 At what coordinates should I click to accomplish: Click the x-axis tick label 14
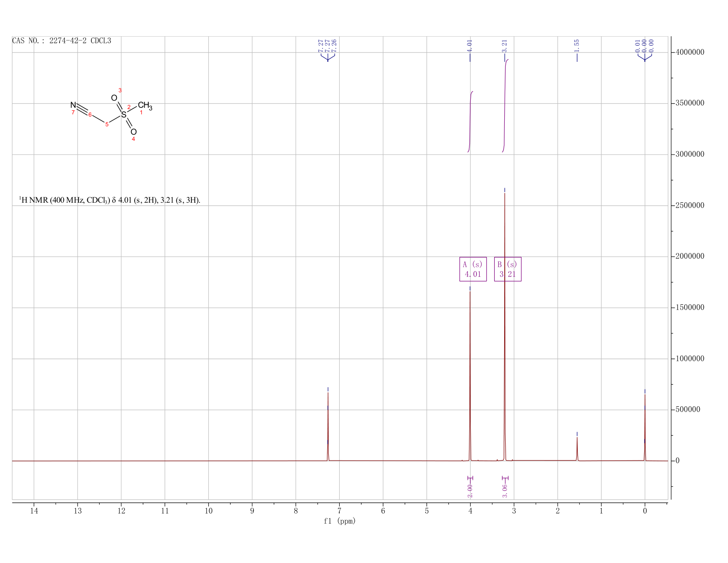34,511
